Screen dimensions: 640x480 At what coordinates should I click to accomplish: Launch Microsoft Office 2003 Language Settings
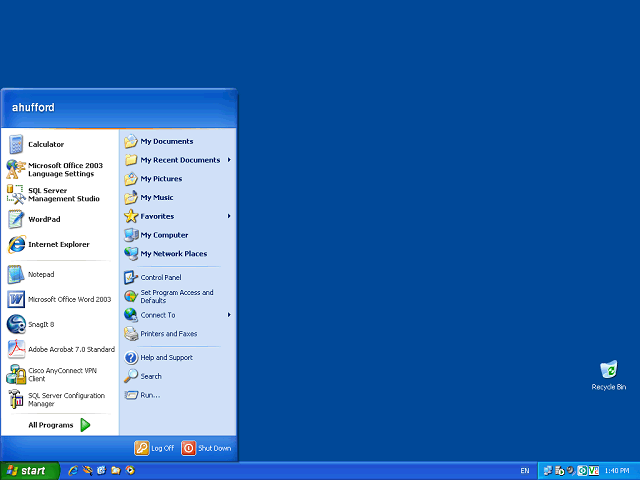(x=60, y=169)
